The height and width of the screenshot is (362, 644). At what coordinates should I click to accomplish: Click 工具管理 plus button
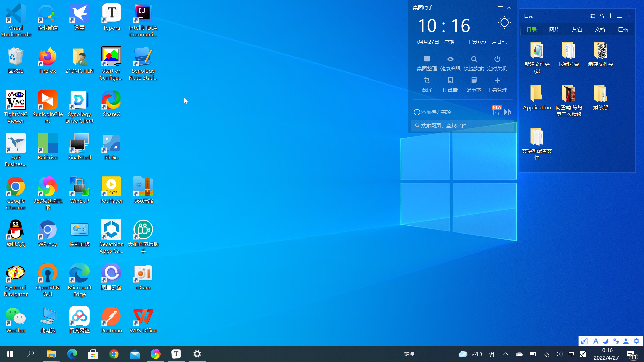(x=497, y=85)
